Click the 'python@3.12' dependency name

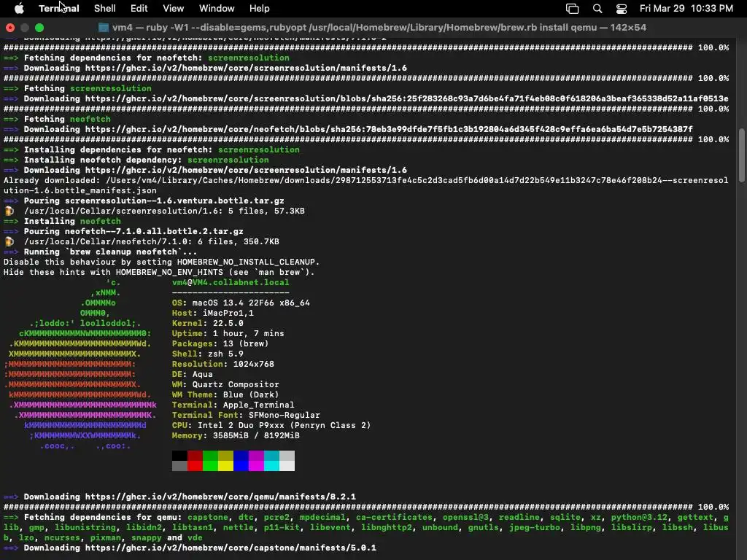(x=639, y=517)
